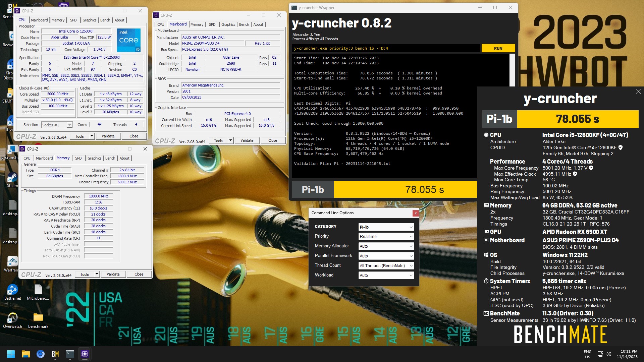Image resolution: width=644 pixels, height=362 pixels.
Task: Switch to y-cruncher wrapper taskbar icon
Action: click(x=70, y=354)
